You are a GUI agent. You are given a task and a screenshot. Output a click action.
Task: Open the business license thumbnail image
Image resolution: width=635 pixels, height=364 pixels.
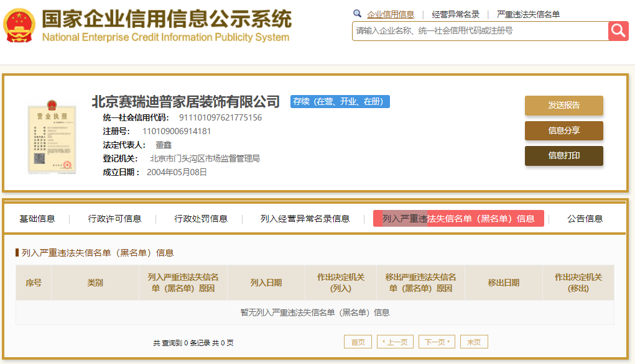pos(52,137)
